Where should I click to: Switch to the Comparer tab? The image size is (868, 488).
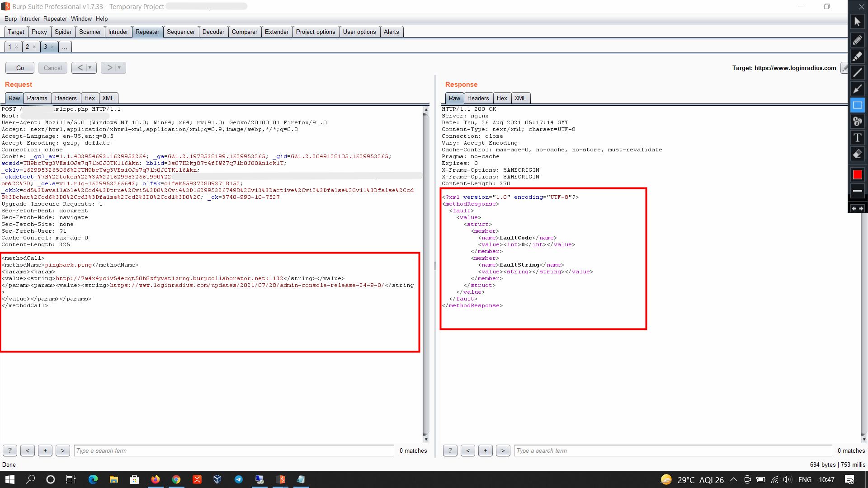(245, 32)
